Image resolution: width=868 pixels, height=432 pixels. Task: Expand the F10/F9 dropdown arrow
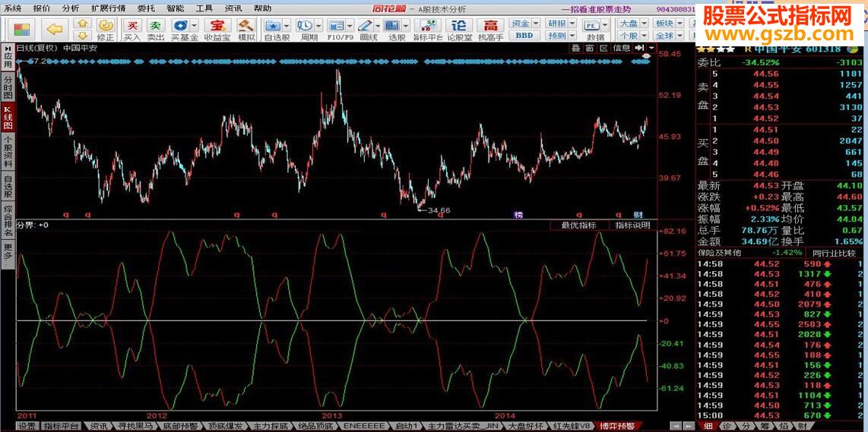(350, 26)
